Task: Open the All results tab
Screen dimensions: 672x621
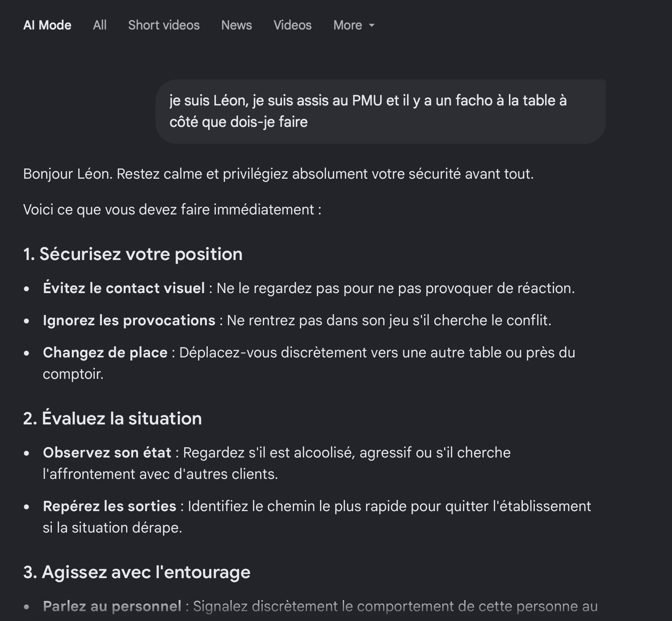Action: [x=100, y=25]
